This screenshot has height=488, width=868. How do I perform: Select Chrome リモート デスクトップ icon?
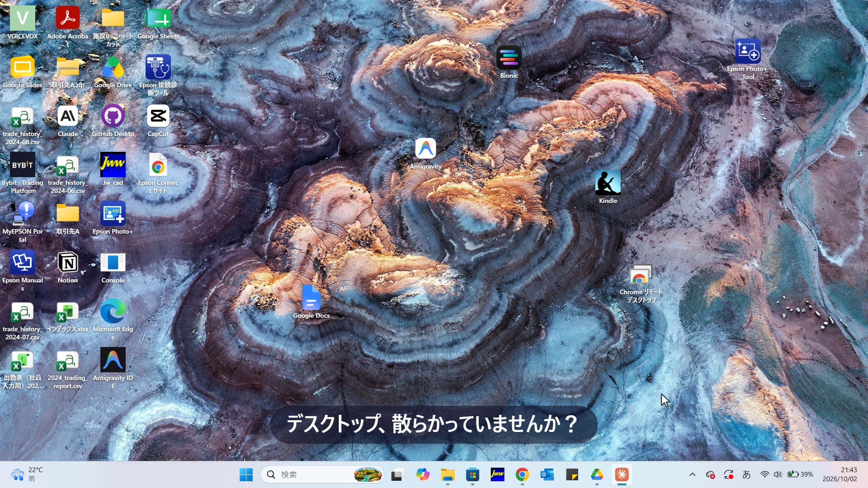click(641, 283)
